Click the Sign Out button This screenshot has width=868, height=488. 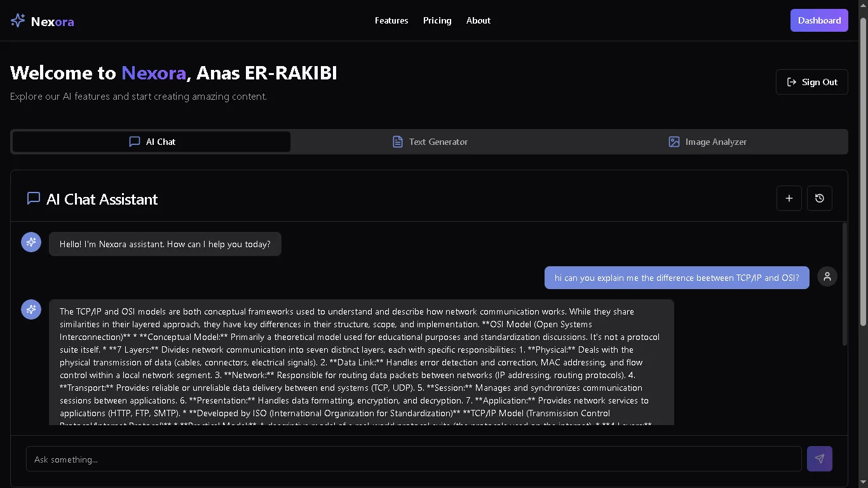tap(811, 81)
